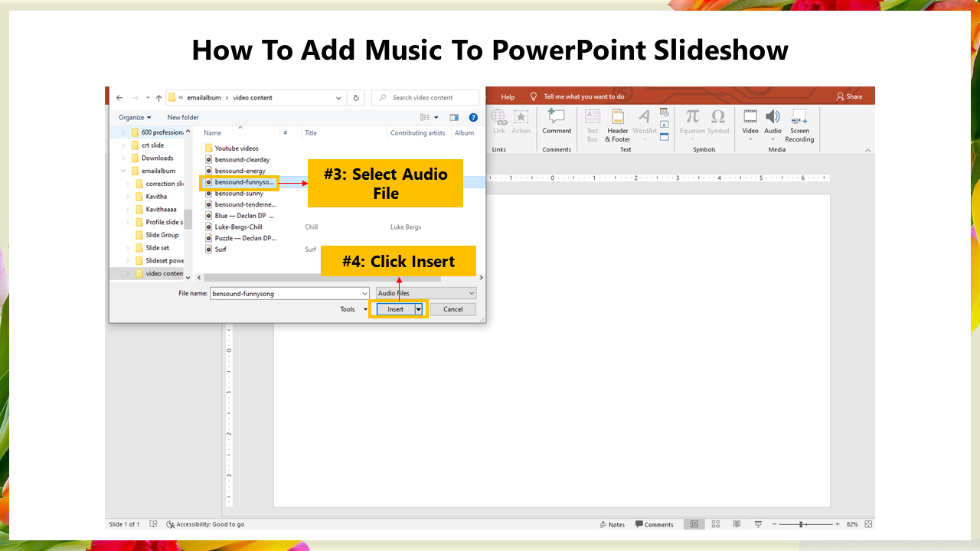Click the Tell me lightbulb icon
The image size is (980, 551).
pos(534,96)
